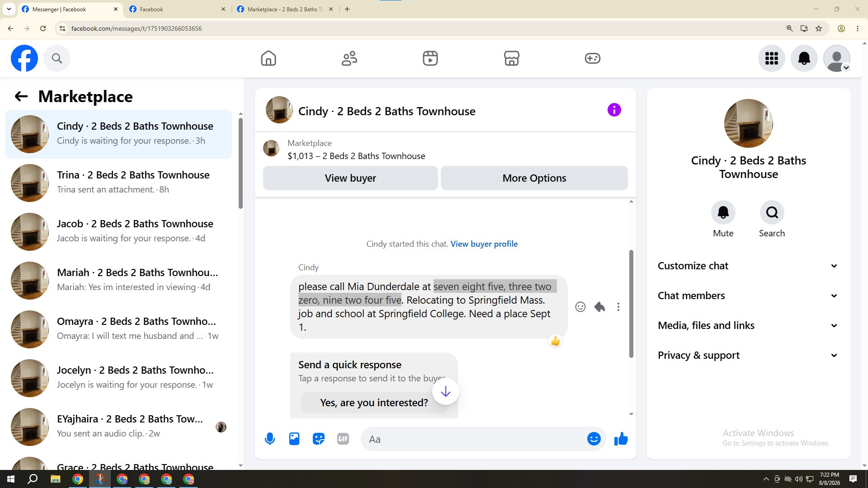Mute this conversation

coord(723,212)
